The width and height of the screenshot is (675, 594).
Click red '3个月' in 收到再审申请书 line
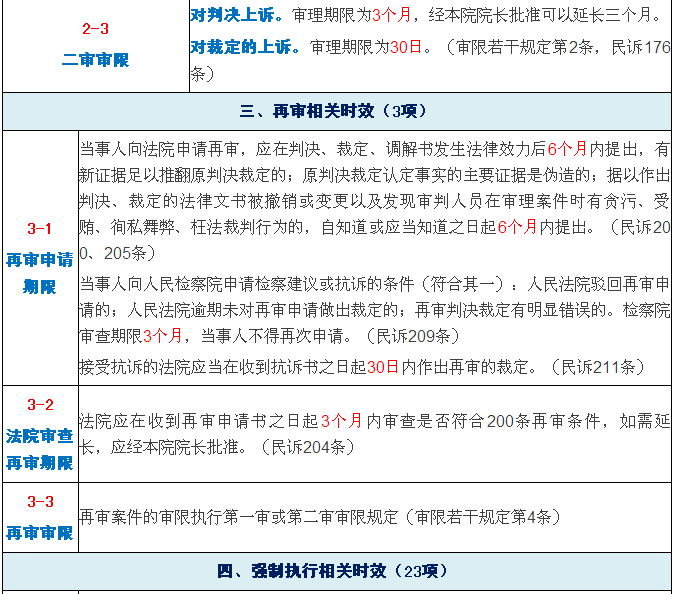coord(341,421)
